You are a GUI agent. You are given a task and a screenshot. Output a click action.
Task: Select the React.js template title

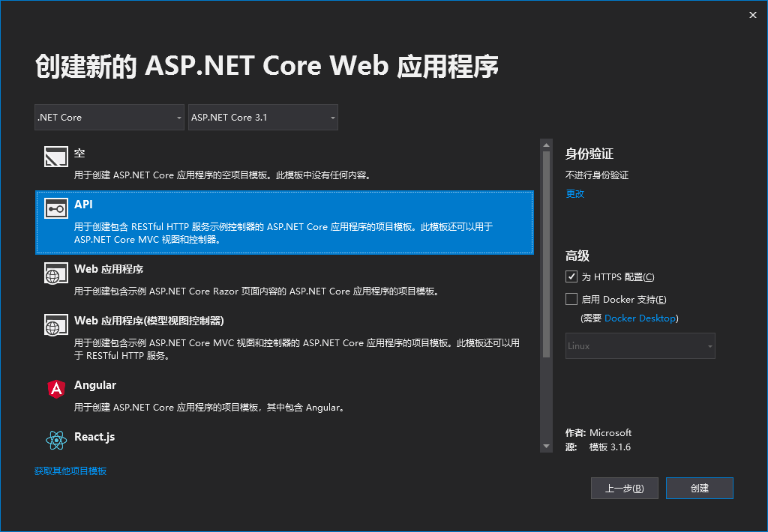pos(94,437)
